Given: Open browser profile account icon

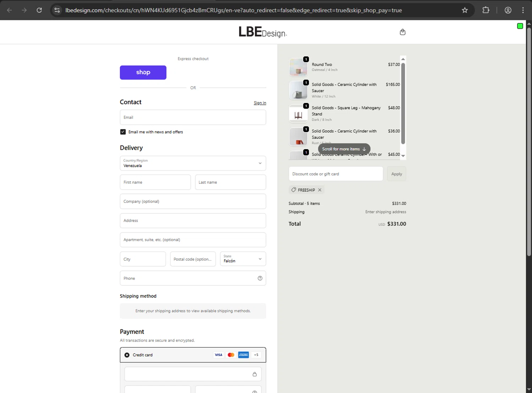Looking at the screenshot, I should (x=508, y=10).
